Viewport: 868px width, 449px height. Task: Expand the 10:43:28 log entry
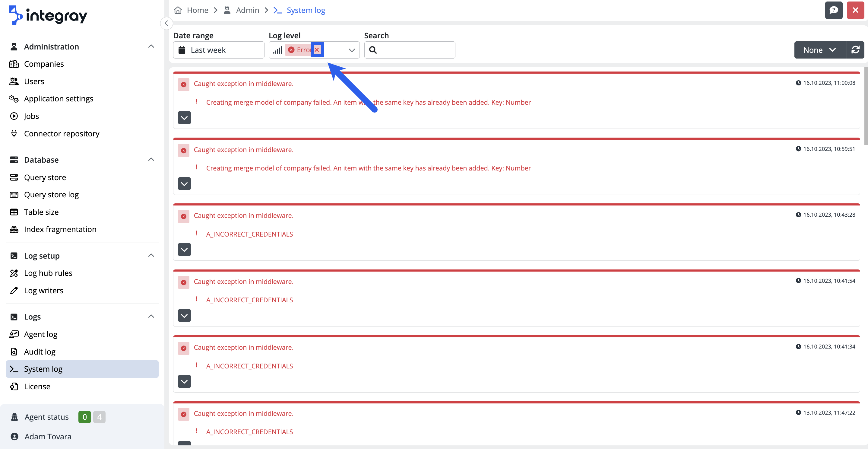[x=184, y=250]
